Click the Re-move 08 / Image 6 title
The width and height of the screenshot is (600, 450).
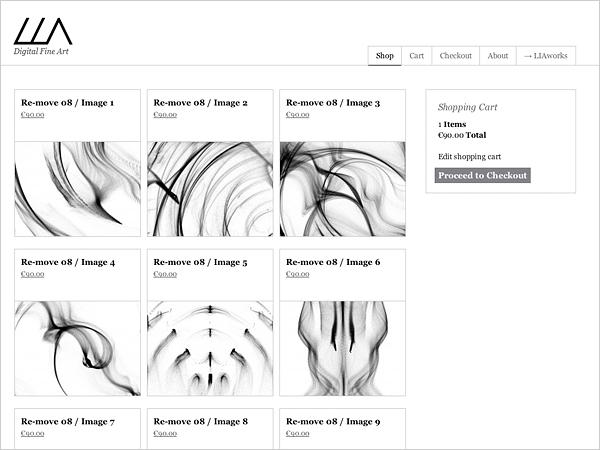[x=333, y=263]
